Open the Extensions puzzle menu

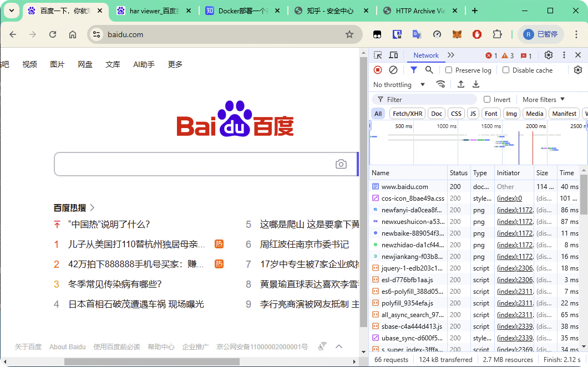coord(497,34)
